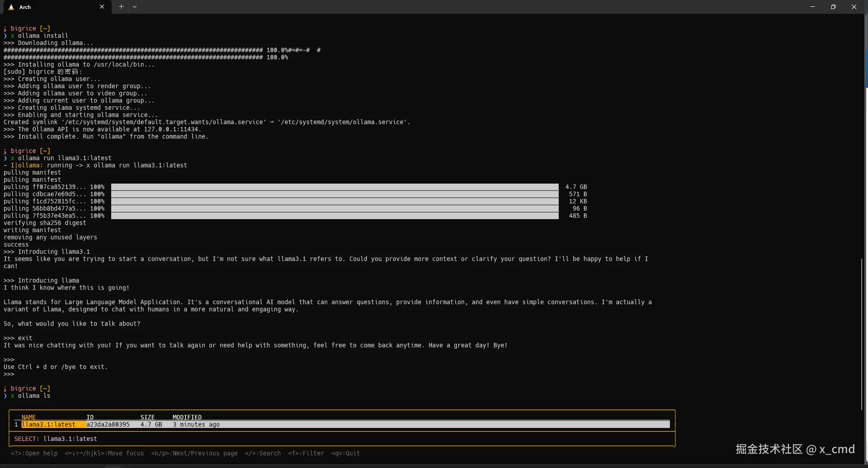868x468 pixels.
Task: Click the 4.7 GB size cell in the model table
Action: coord(151,424)
